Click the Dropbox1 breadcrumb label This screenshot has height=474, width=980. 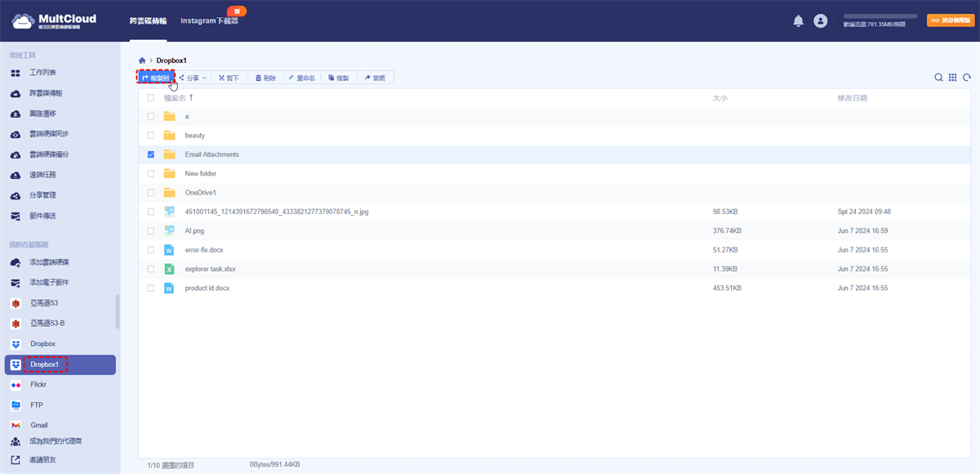pos(171,60)
